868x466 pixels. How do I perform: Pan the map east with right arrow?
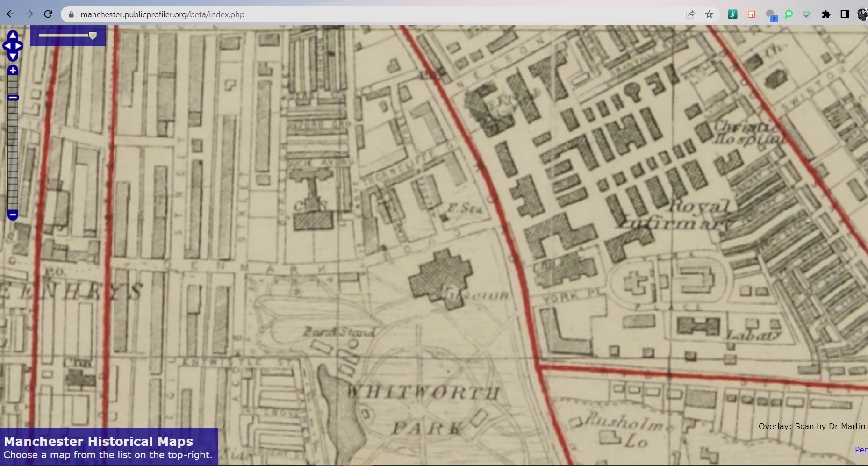tap(19, 46)
